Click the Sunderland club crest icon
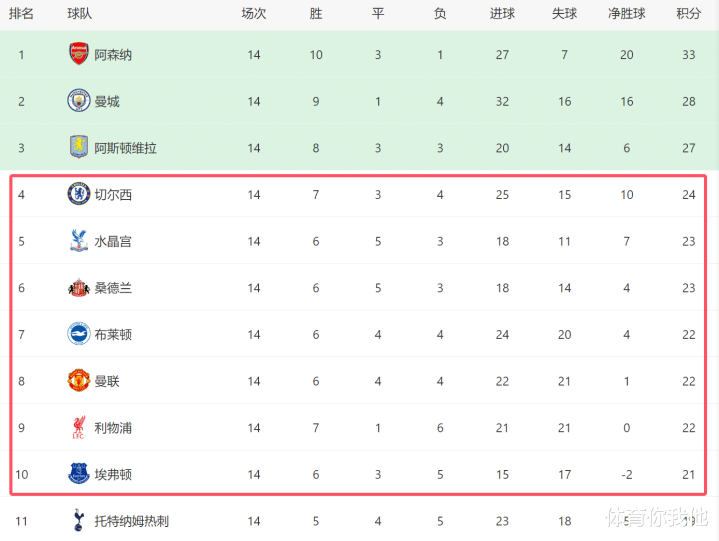 78,288
